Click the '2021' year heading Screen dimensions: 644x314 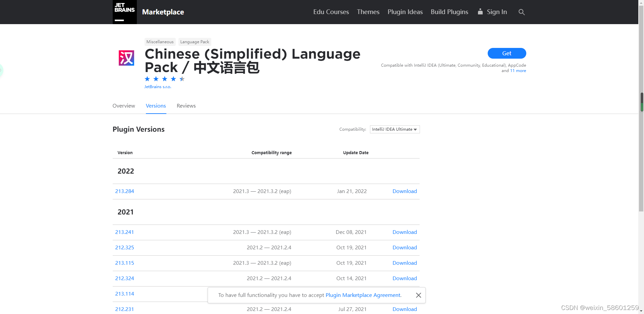[x=126, y=212]
